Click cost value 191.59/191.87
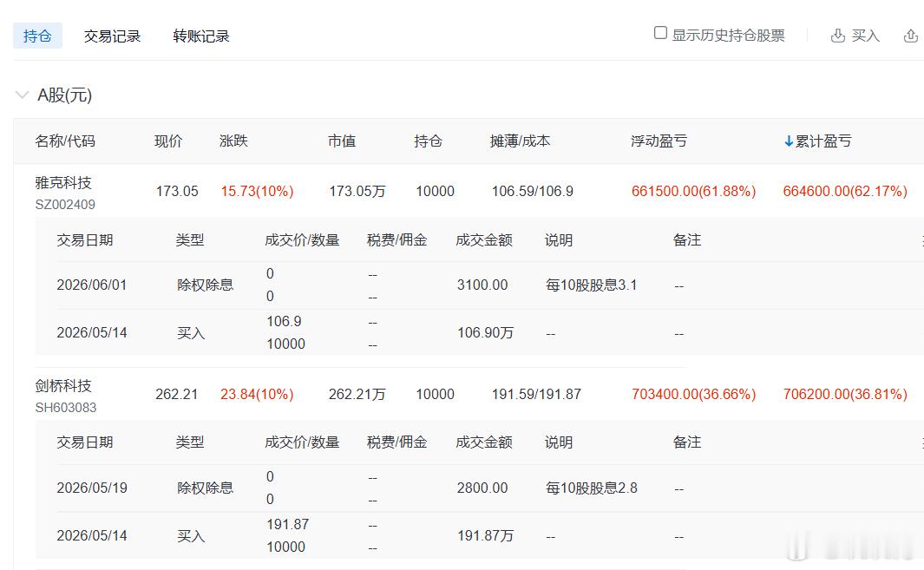Viewport: 924px width, 570px height. pos(536,395)
